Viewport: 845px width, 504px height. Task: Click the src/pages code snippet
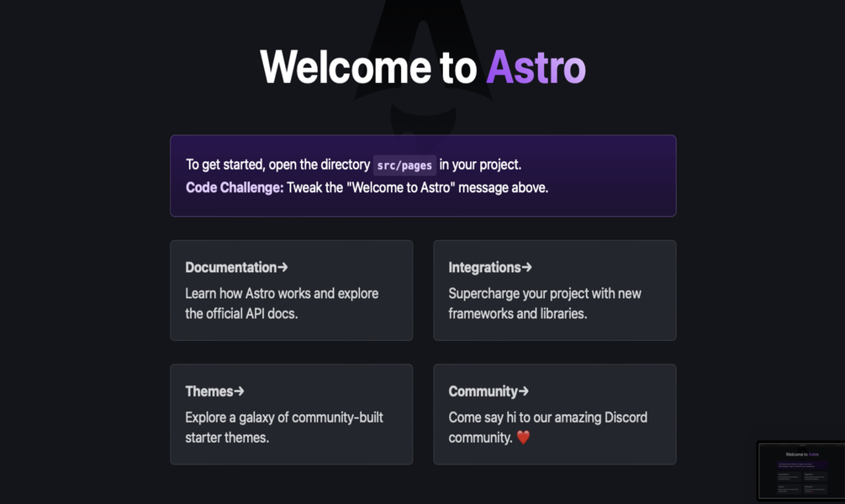[404, 165]
